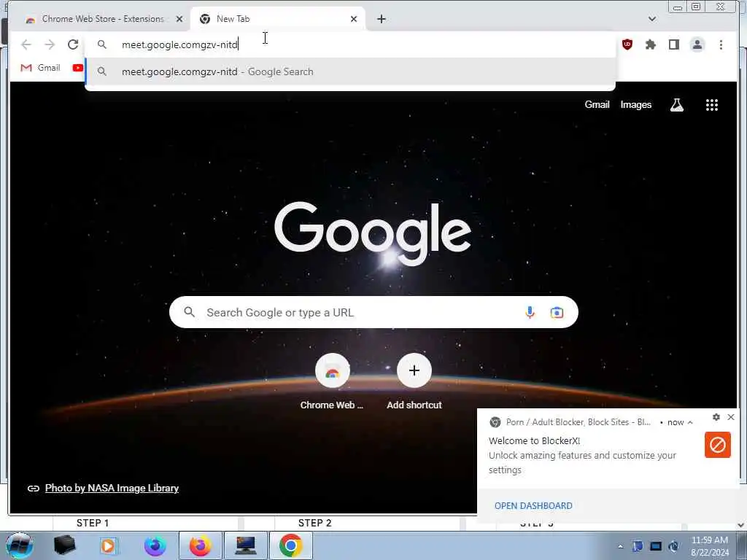This screenshot has height=560, width=747.
Task: Click OPEN DASHBOARD in the notification
Action: point(533,506)
